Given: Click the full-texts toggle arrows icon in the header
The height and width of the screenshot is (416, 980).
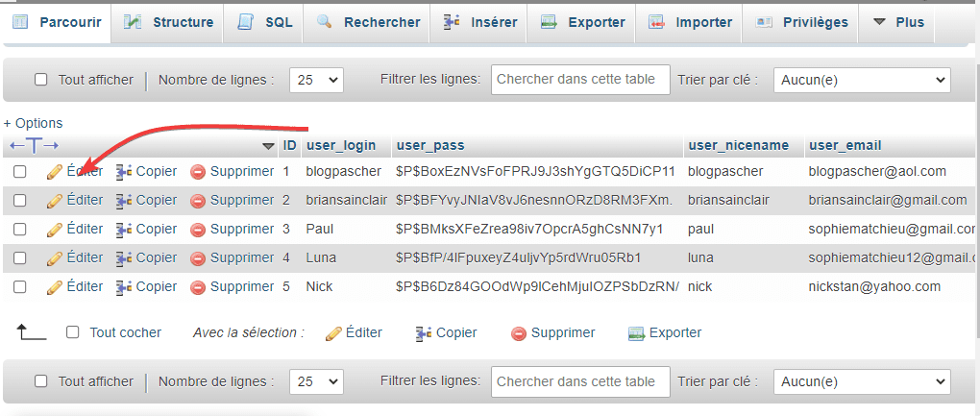Looking at the screenshot, I should [35, 146].
